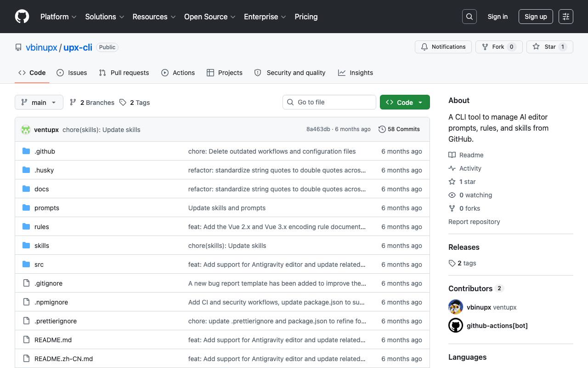This screenshot has height=368, width=588.
Task: Switch to the Issues tab
Action: 72,73
